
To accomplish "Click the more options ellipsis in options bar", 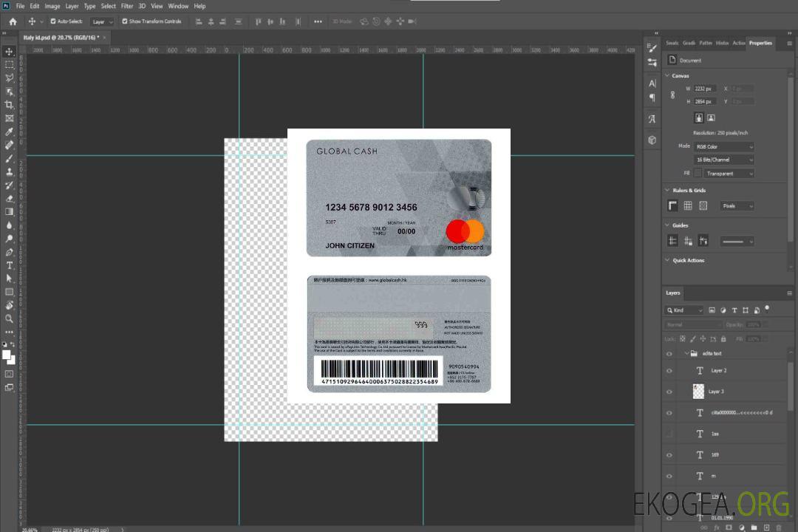I will click(318, 21).
